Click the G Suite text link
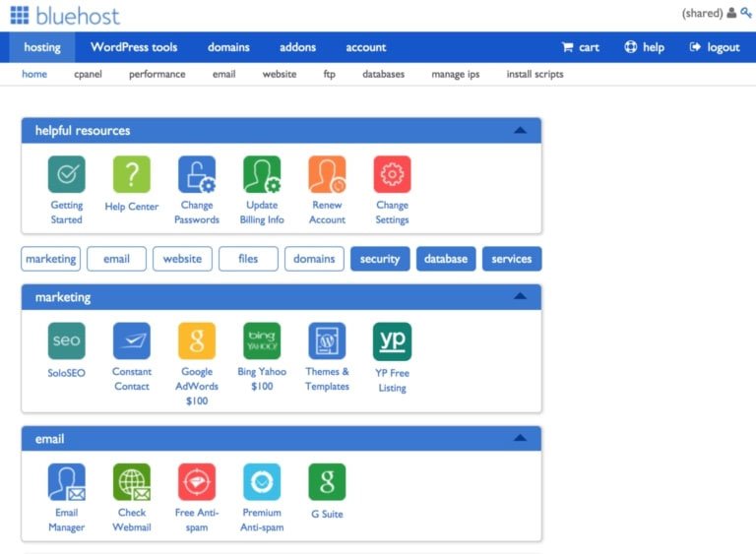756x554 pixels. (327, 514)
